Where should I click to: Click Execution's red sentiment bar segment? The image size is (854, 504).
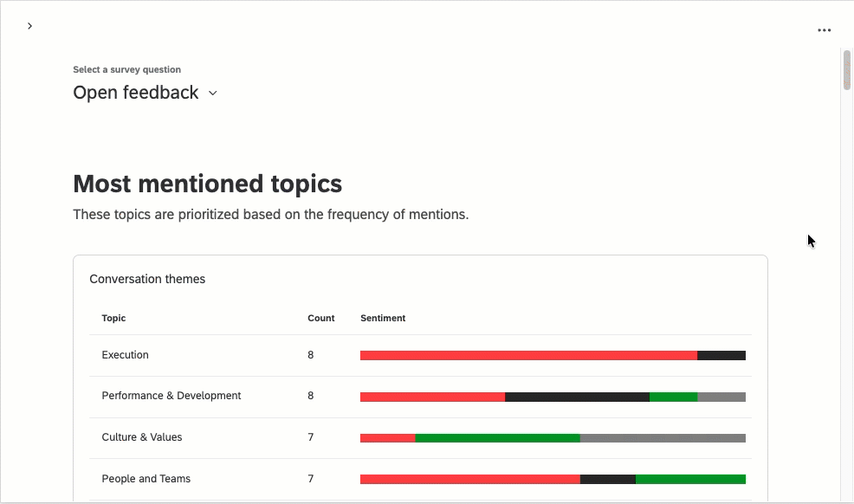click(528, 354)
